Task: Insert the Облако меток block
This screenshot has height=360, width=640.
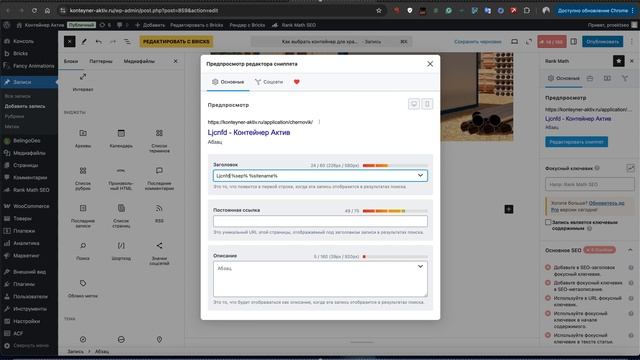Action: tap(83, 289)
